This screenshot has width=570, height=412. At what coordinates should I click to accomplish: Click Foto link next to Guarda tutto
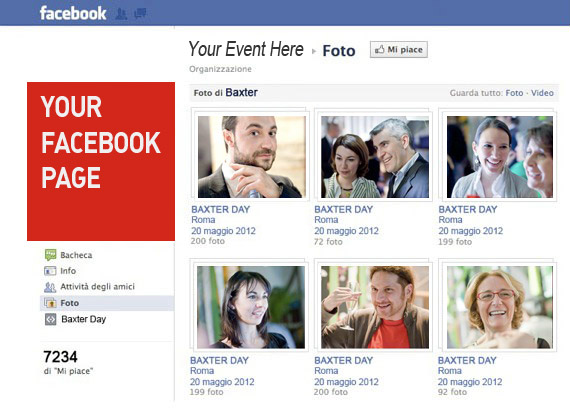(x=514, y=93)
